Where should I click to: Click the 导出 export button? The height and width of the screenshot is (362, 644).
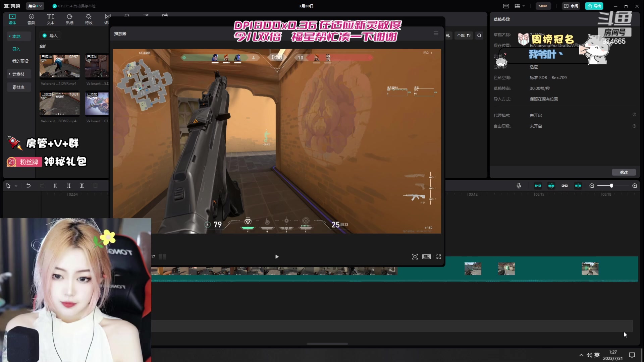(x=594, y=6)
